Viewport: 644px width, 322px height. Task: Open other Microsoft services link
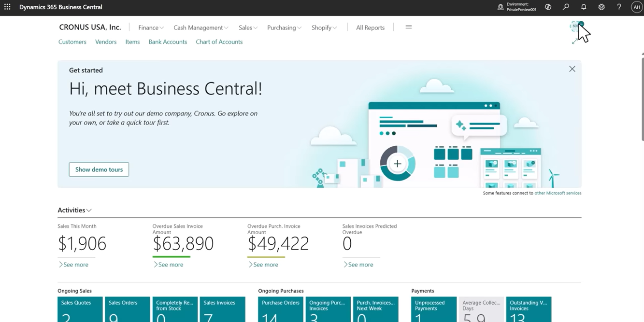558,193
